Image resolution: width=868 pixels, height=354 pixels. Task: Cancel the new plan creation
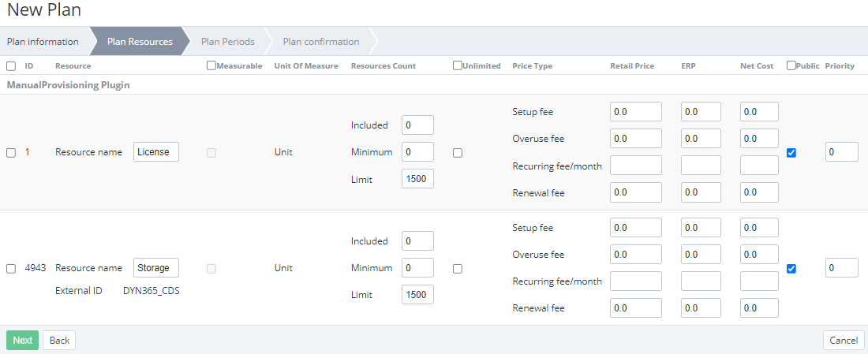pos(843,341)
